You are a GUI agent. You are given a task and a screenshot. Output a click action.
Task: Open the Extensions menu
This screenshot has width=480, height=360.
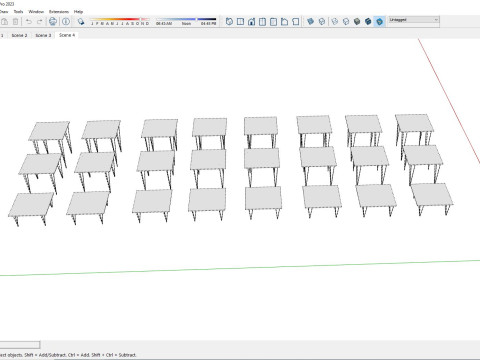click(x=59, y=12)
